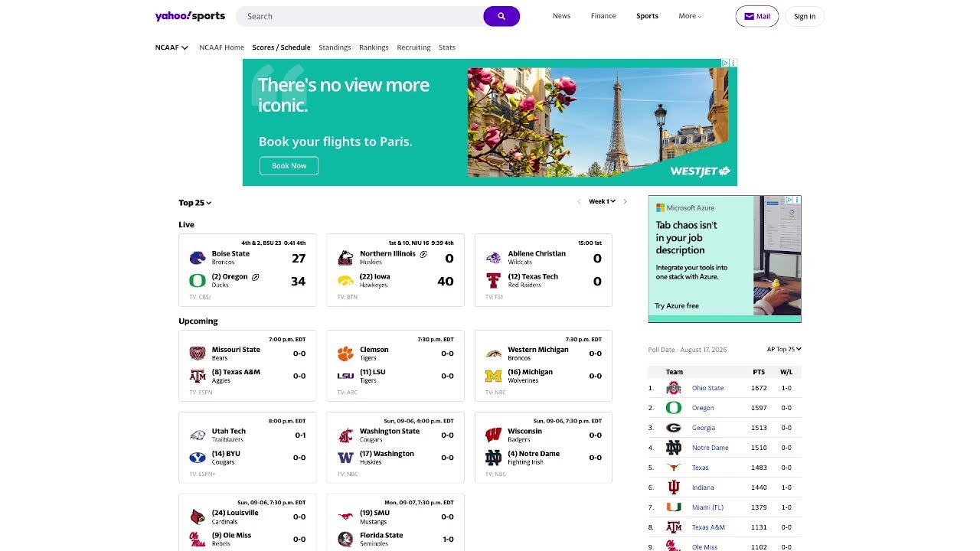980x551 pixels.
Task: Open the Rankings tab
Action: (x=374, y=47)
